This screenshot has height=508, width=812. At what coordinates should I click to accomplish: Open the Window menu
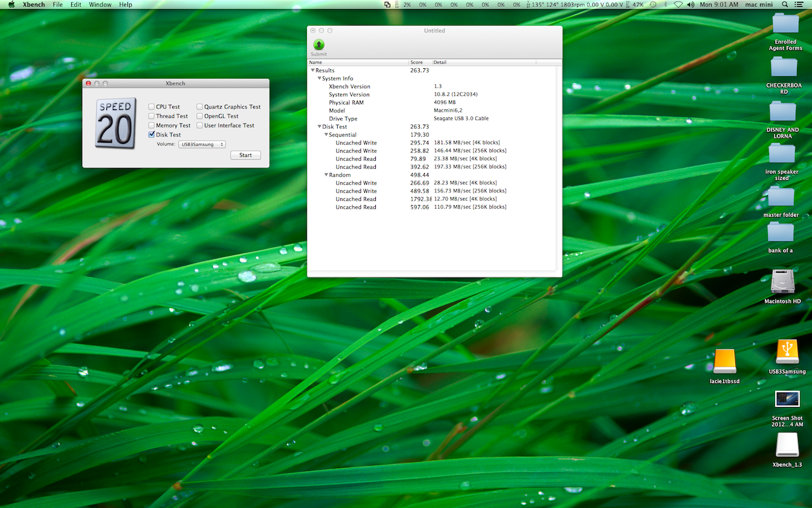point(100,4)
